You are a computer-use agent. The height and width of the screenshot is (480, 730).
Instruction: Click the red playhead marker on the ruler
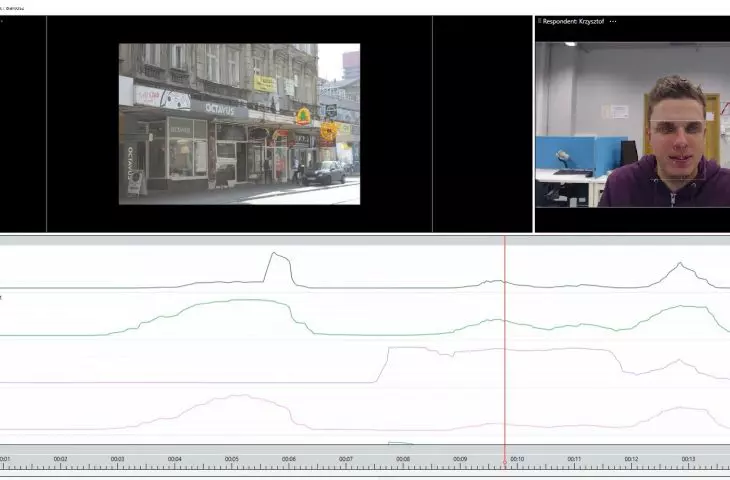pyautogui.click(x=505, y=462)
